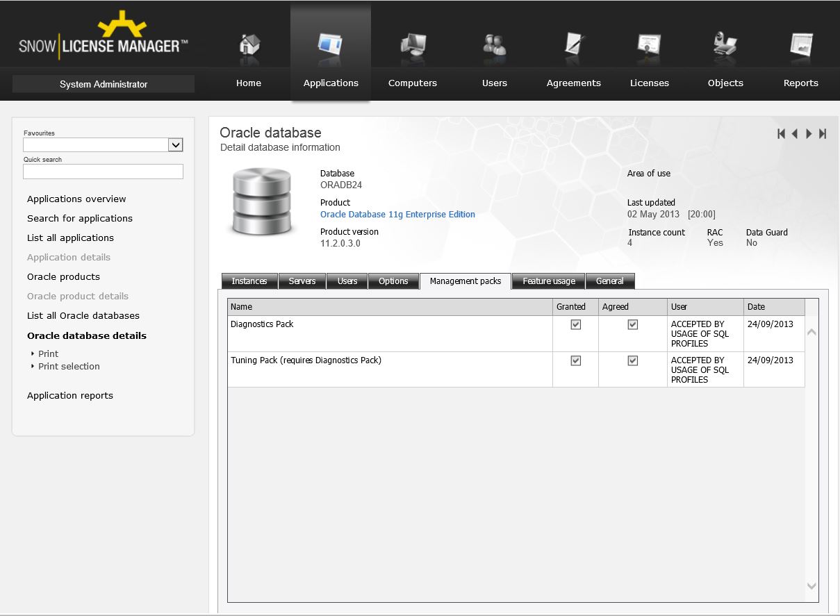This screenshot has width=840, height=616.
Task: Open the Users people icon
Action: point(495,45)
